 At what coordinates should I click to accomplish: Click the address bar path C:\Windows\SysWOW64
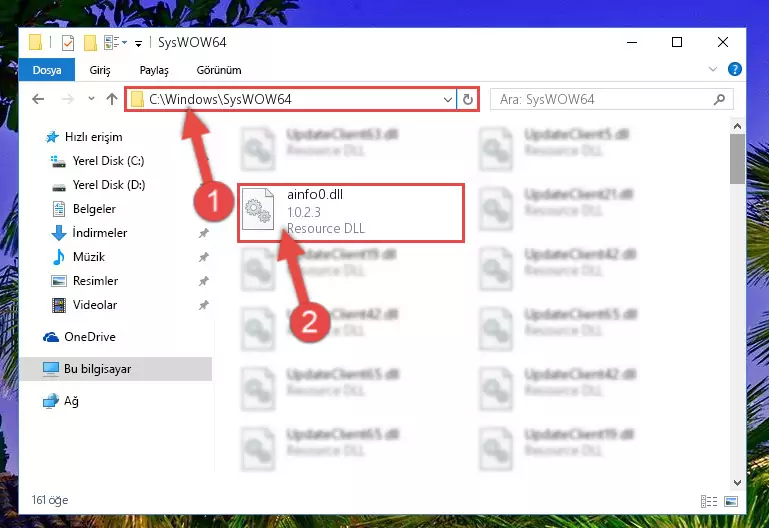tap(220, 100)
